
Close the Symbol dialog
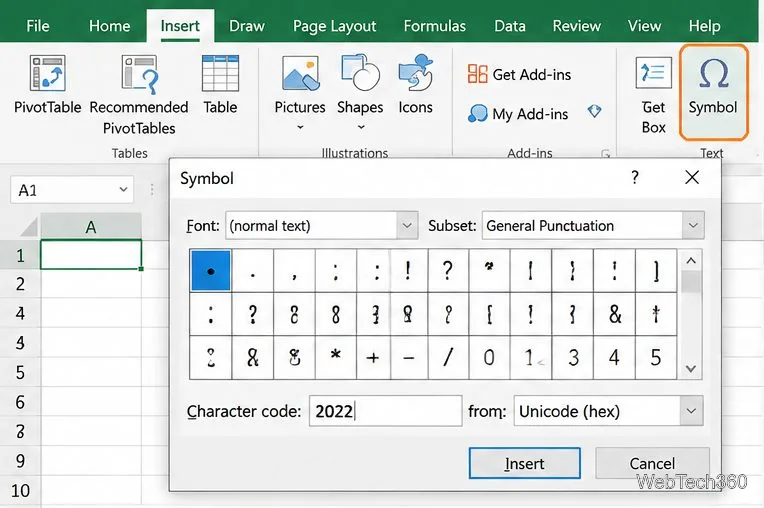pos(692,177)
